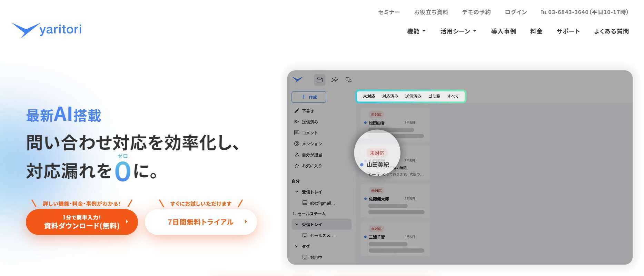Select the 山田美紀 message card
Screen dimensions: 644x276
[395, 162]
